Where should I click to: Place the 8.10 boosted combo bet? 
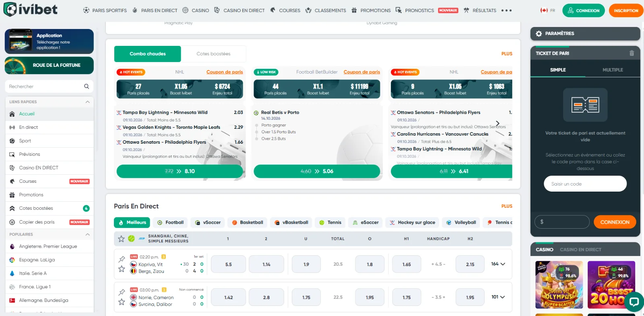coord(180,171)
